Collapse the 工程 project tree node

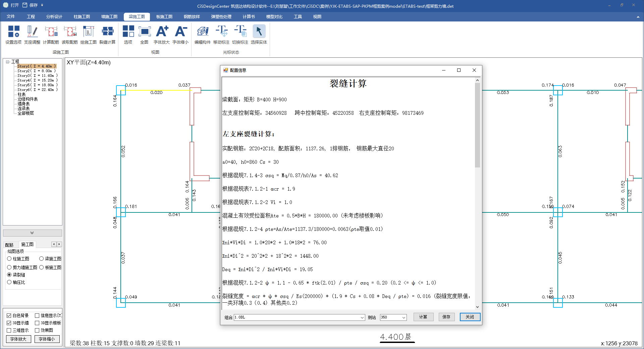pos(7,62)
